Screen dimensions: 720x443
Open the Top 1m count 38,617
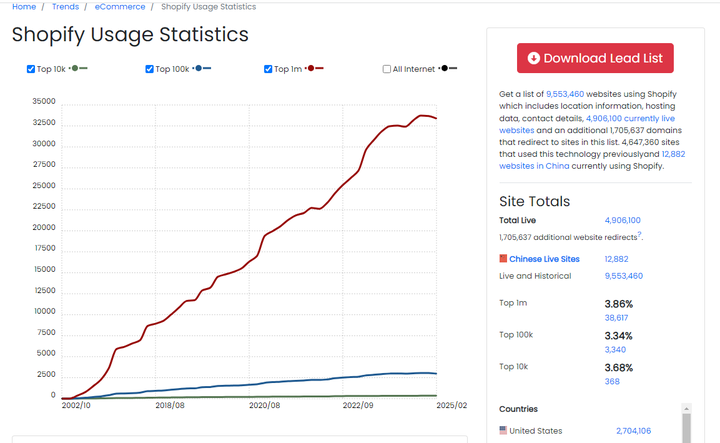[616, 318]
